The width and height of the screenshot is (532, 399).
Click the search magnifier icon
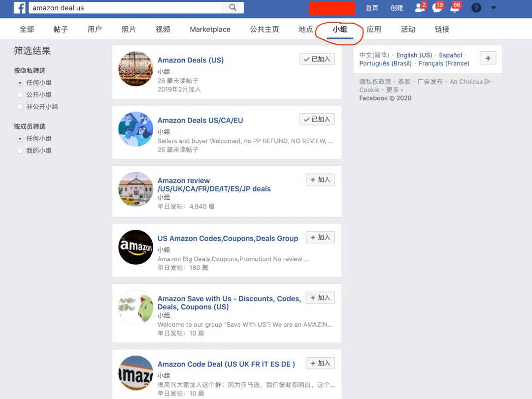click(x=233, y=7)
